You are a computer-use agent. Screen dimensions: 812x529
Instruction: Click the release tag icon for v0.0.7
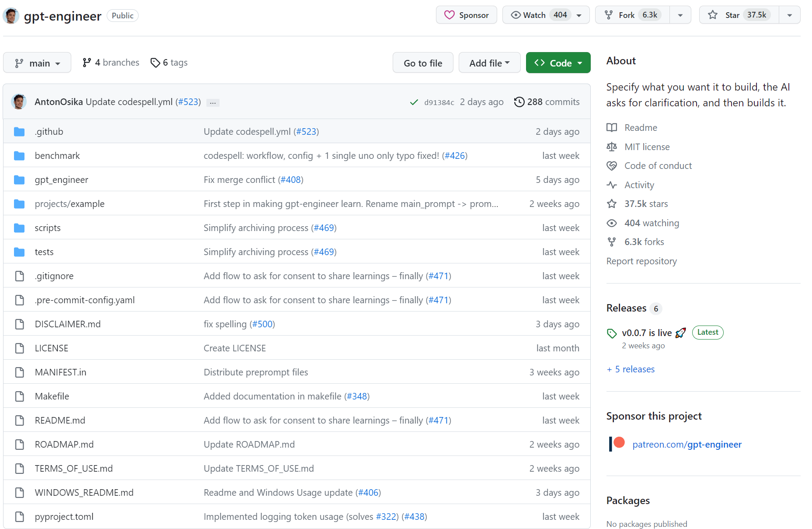pyautogui.click(x=612, y=333)
